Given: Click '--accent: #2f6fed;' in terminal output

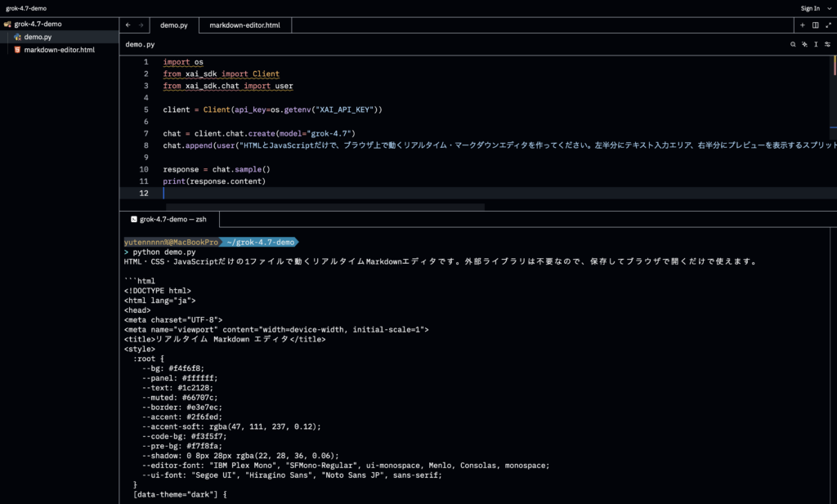Looking at the screenshot, I should pyautogui.click(x=182, y=417).
